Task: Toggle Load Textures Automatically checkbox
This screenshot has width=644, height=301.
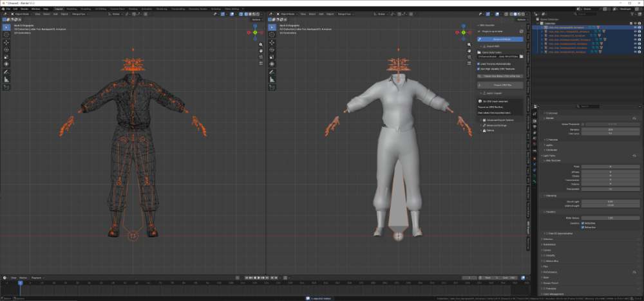Action: click(478, 64)
